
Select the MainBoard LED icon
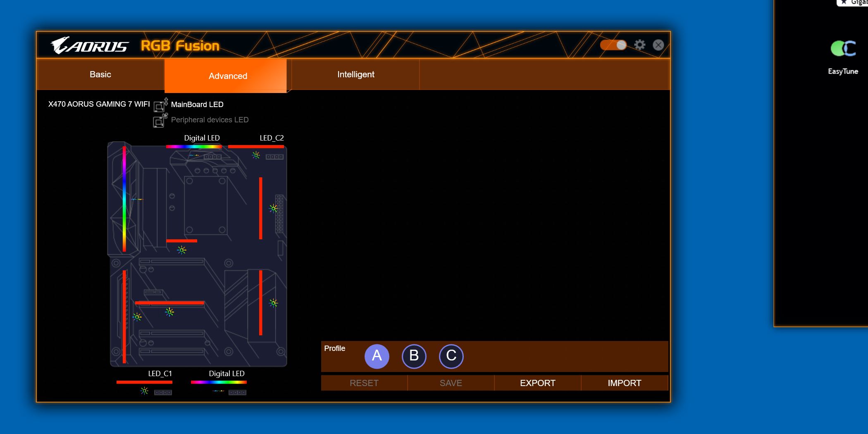tap(160, 105)
